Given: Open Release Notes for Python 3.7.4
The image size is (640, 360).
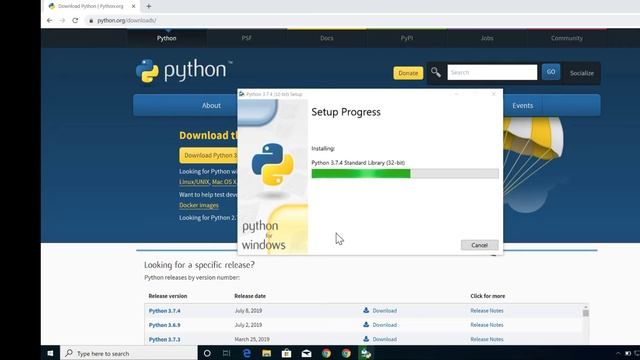Looking at the screenshot, I should pyautogui.click(x=487, y=311).
